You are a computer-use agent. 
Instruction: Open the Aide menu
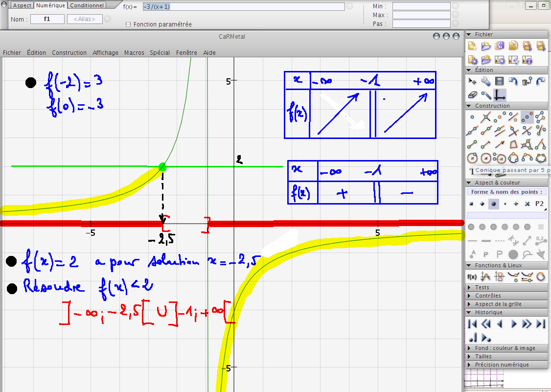pyautogui.click(x=209, y=53)
